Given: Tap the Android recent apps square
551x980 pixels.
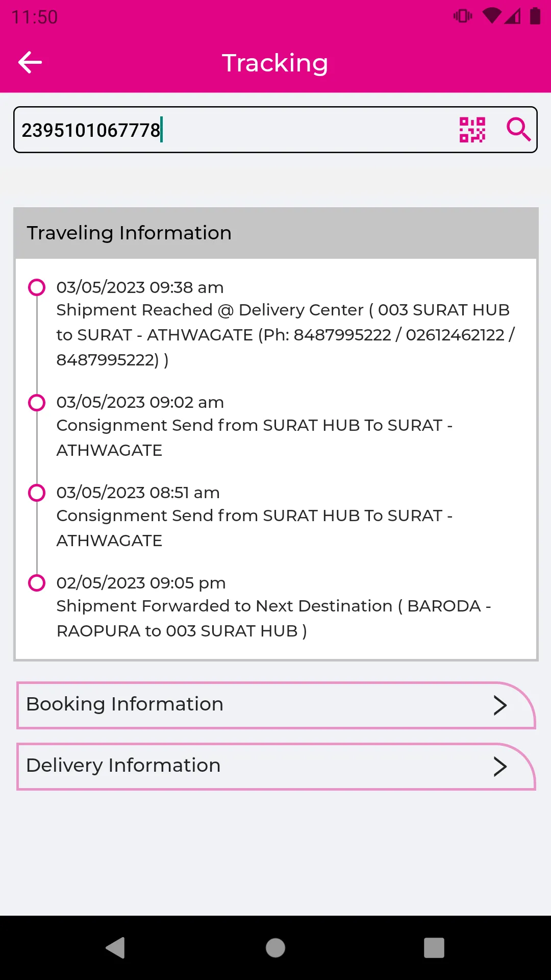Looking at the screenshot, I should (434, 948).
